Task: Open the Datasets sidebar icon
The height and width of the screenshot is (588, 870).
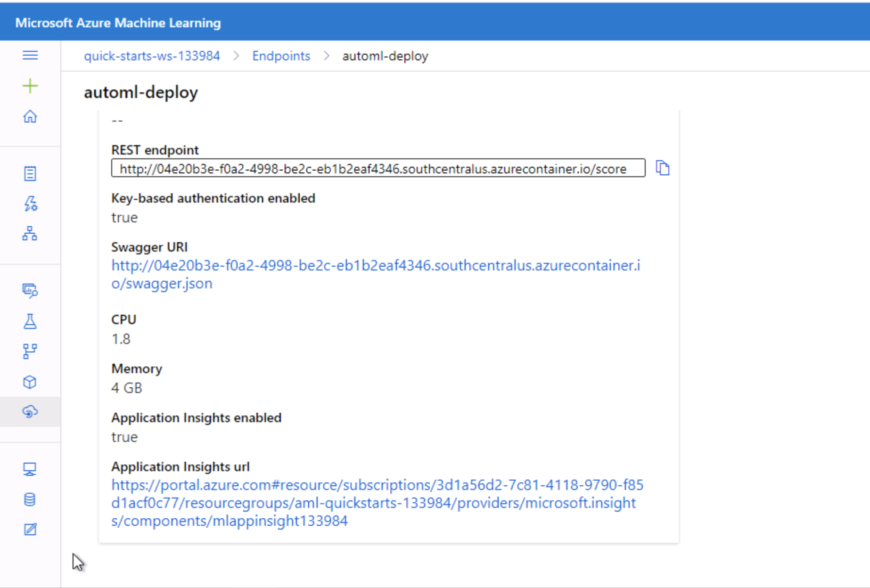Action: 30,291
